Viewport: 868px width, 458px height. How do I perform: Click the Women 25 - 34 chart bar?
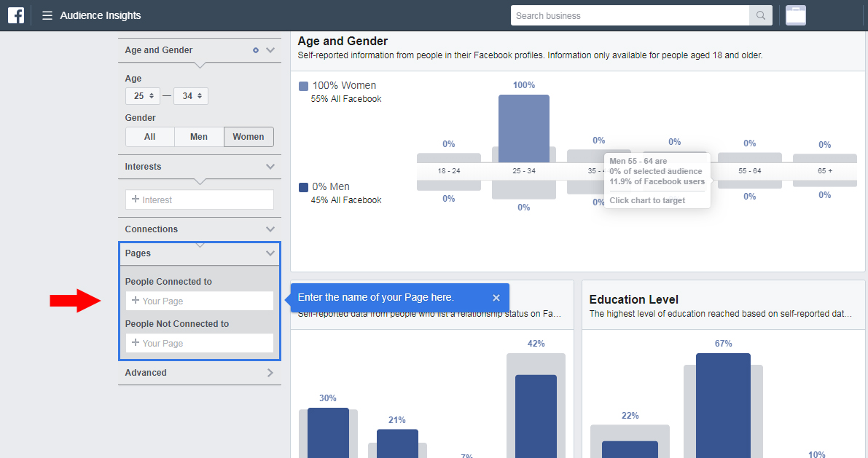pos(524,128)
